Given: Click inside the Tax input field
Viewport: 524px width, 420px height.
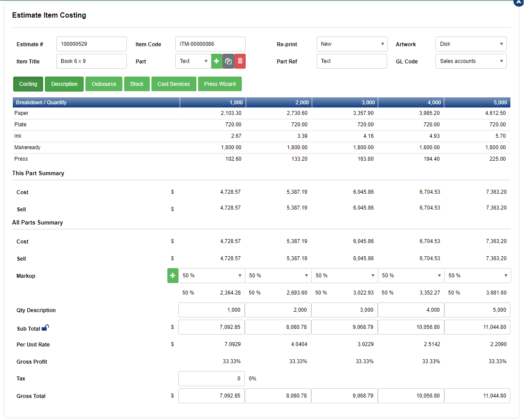Looking at the screenshot, I should [211, 378].
